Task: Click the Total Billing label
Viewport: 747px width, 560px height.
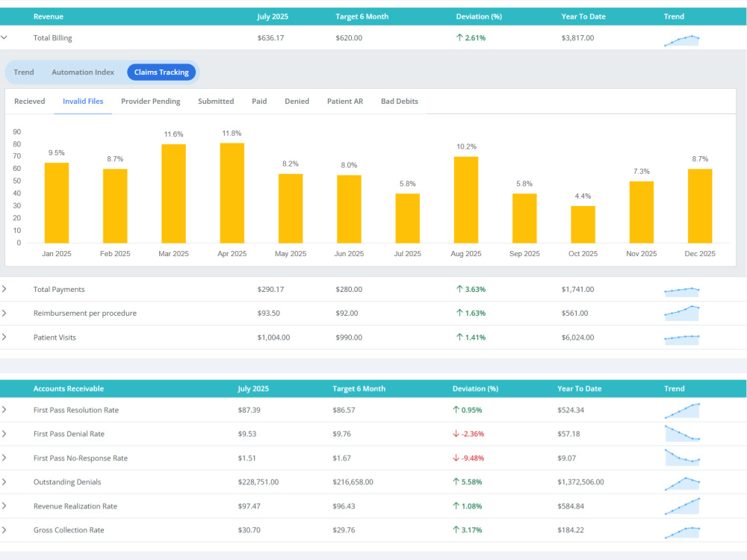Action: tap(52, 37)
